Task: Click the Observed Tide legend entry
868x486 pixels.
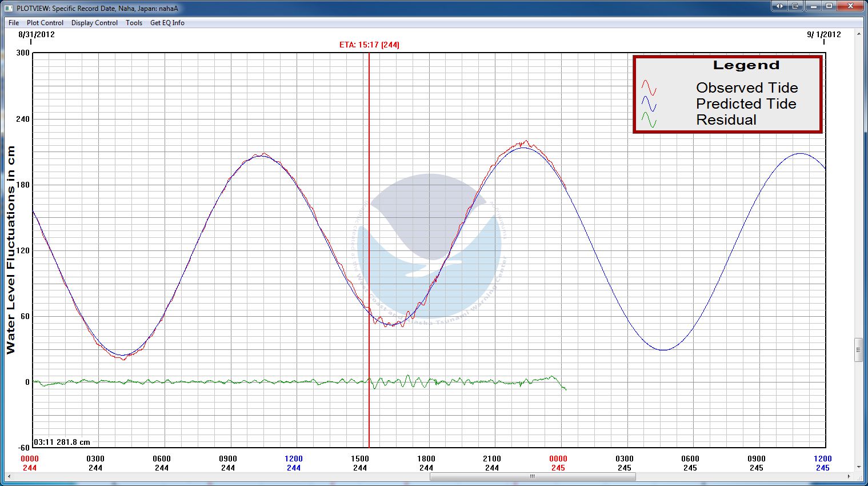Action: point(746,87)
